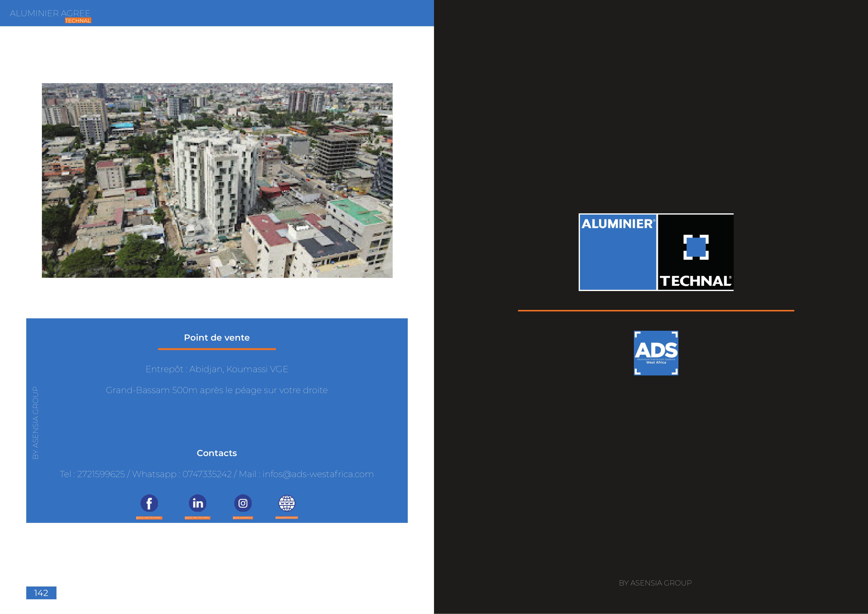Open the www globe website icon
868x614 pixels.
tap(287, 503)
